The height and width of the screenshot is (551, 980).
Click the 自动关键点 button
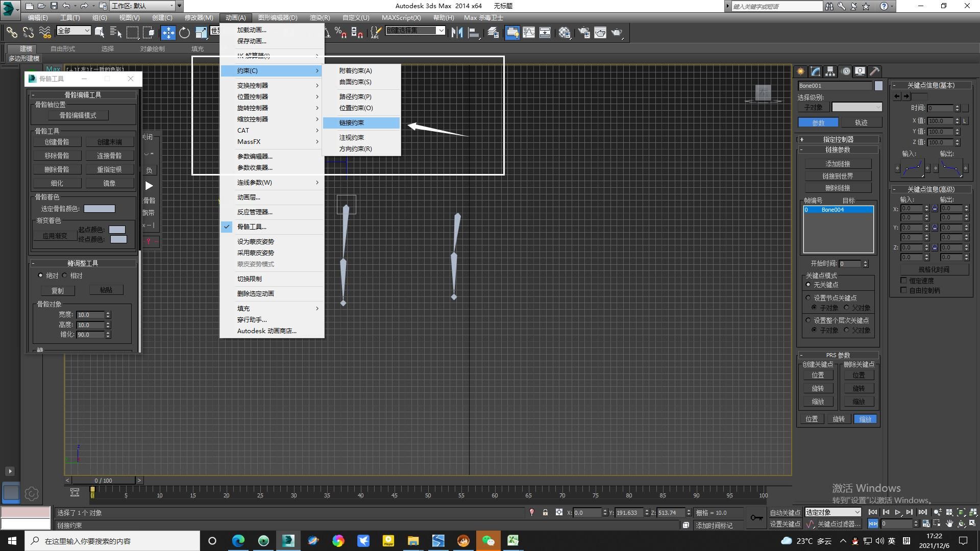pyautogui.click(x=785, y=513)
